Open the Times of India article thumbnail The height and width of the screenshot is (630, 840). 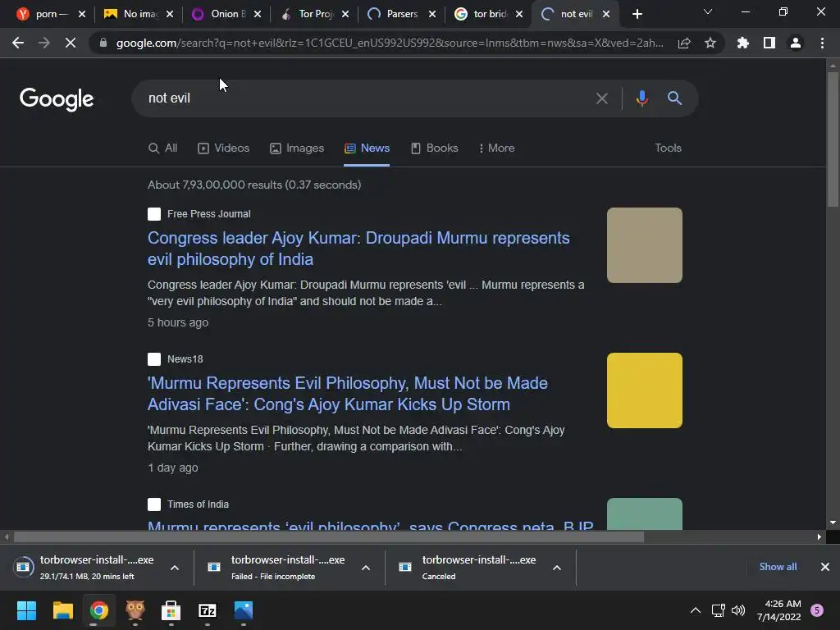(645, 514)
